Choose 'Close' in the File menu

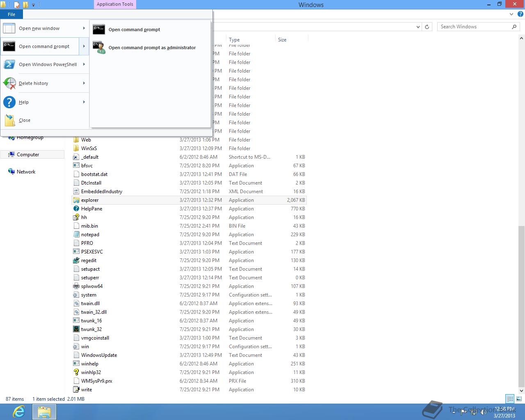point(44,120)
